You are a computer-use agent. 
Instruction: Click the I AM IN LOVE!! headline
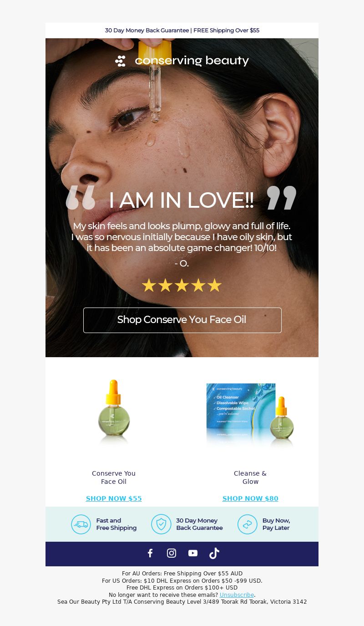pos(181,200)
